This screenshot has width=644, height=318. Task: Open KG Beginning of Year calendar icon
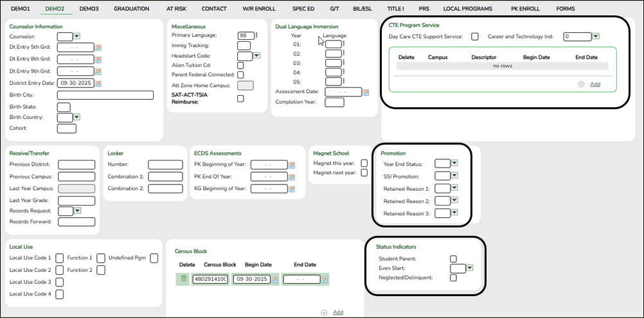click(x=291, y=189)
